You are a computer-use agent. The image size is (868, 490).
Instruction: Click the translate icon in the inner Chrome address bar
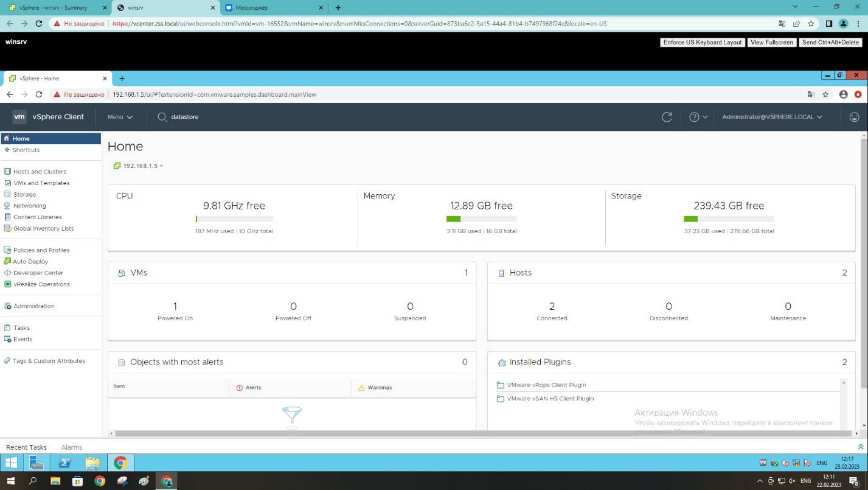point(811,95)
